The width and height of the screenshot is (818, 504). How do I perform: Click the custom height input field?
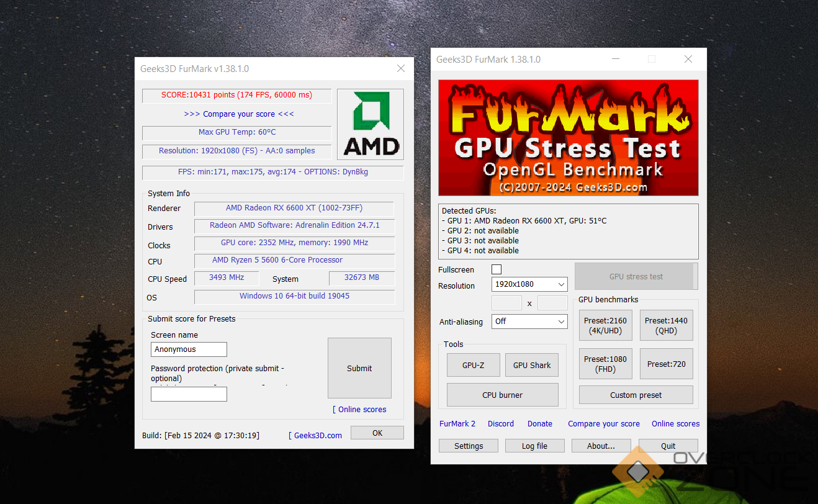(552, 303)
